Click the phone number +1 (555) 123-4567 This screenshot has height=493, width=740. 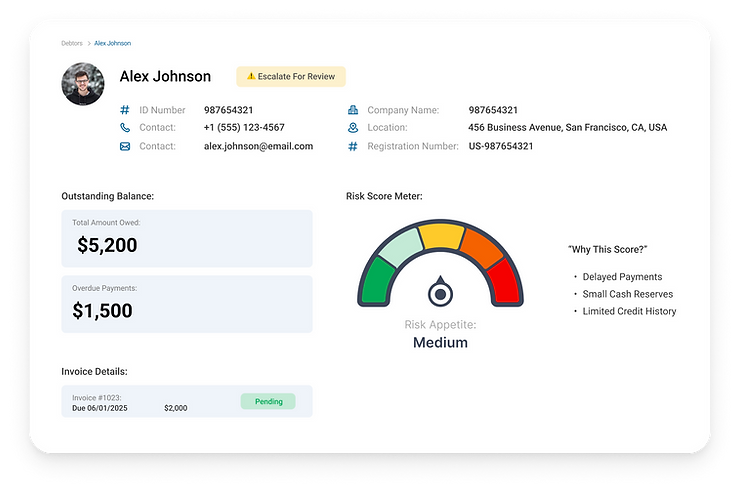[244, 127]
